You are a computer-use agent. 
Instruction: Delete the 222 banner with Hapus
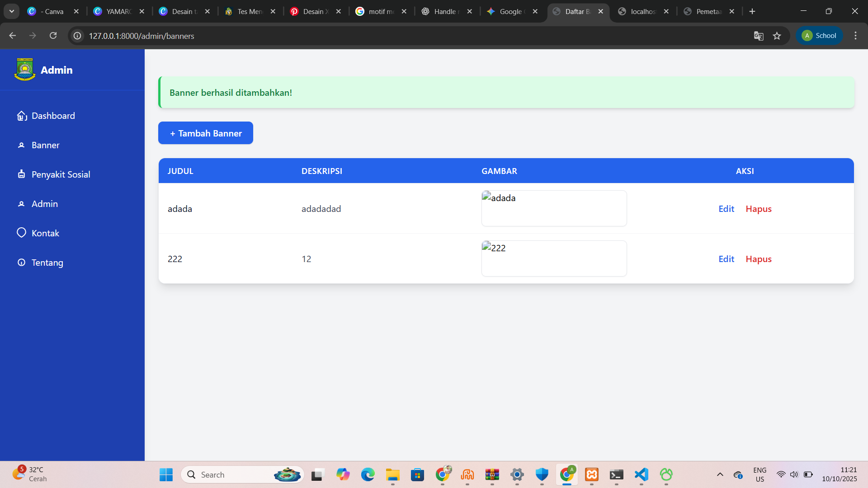coord(759,259)
